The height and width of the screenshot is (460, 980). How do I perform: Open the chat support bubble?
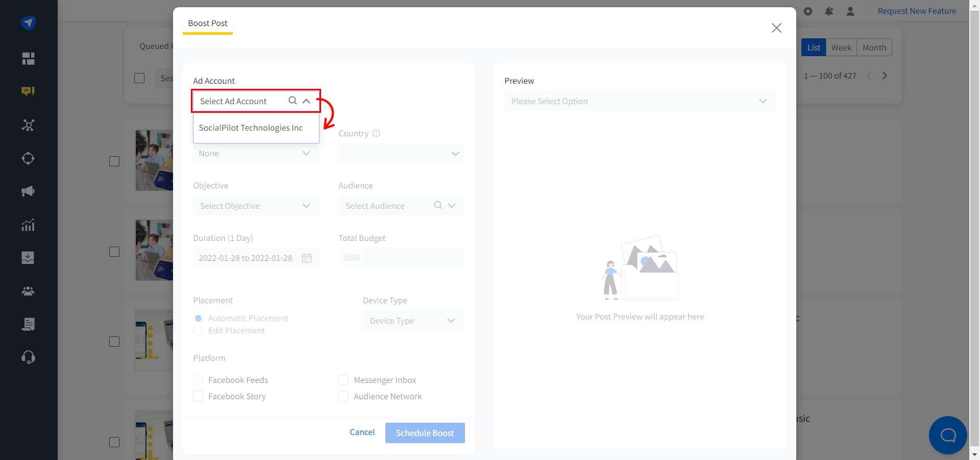pos(948,435)
